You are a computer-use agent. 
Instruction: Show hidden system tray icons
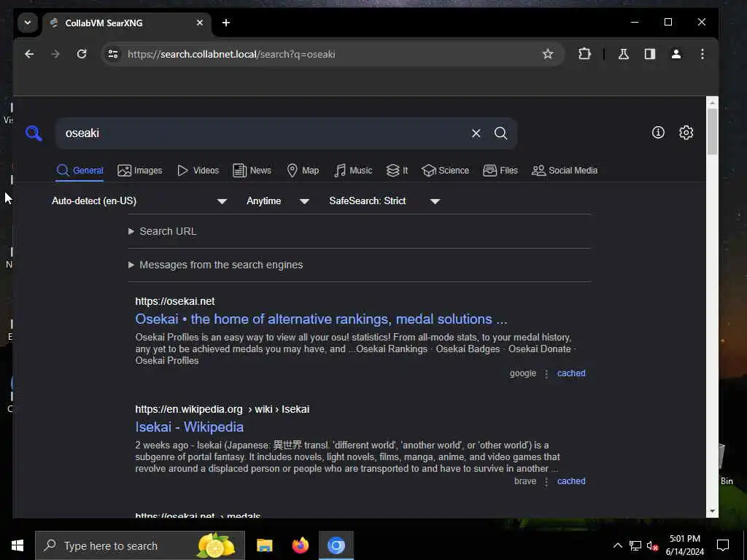[x=617, y=545]
